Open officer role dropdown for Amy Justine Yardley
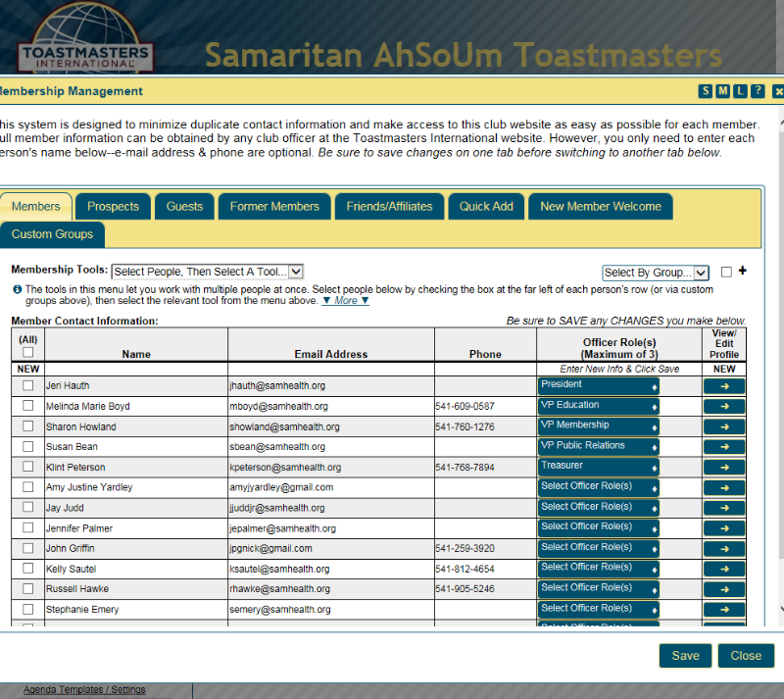Screen dimensions: 784x699 coord(599,487)
